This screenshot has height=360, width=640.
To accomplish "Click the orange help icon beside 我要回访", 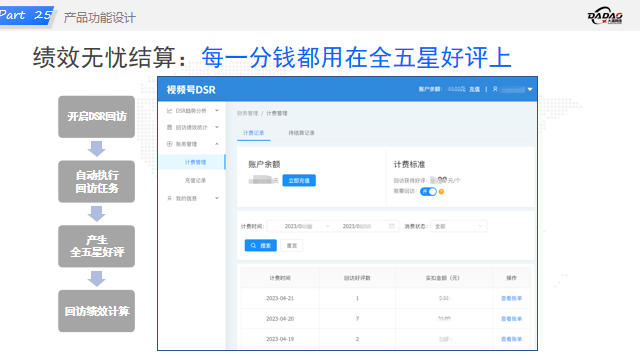I will coord(441,191).
